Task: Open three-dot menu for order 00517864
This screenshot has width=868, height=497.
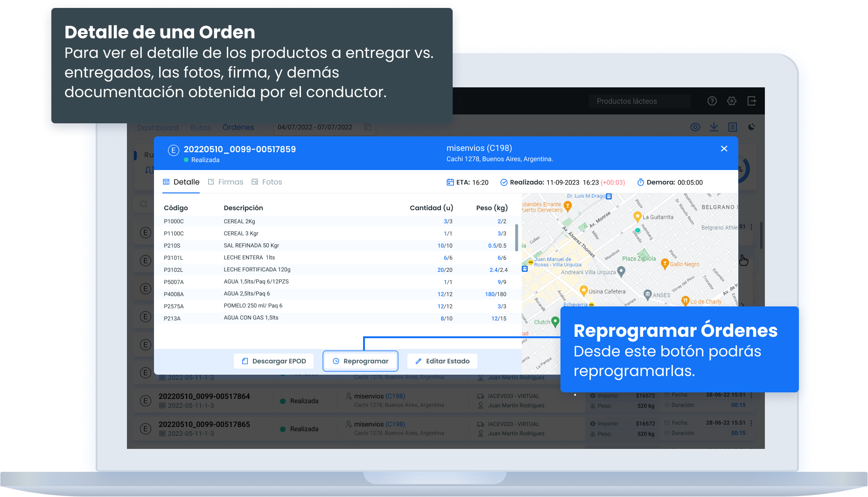Action: point(751,395)
